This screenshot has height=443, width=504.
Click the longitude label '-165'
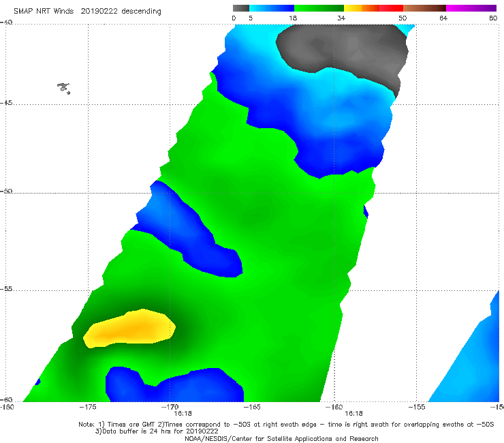[x=252, y=407]
